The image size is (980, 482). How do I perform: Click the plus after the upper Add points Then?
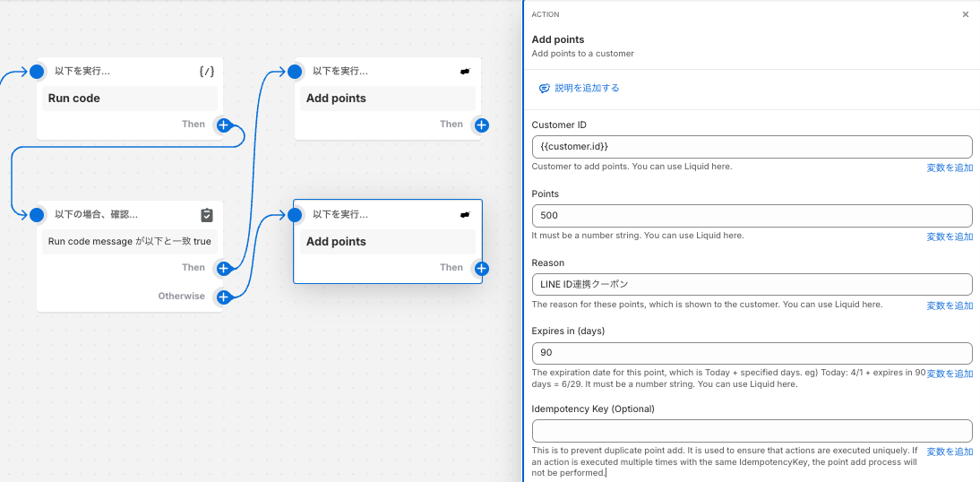[481, 125]
